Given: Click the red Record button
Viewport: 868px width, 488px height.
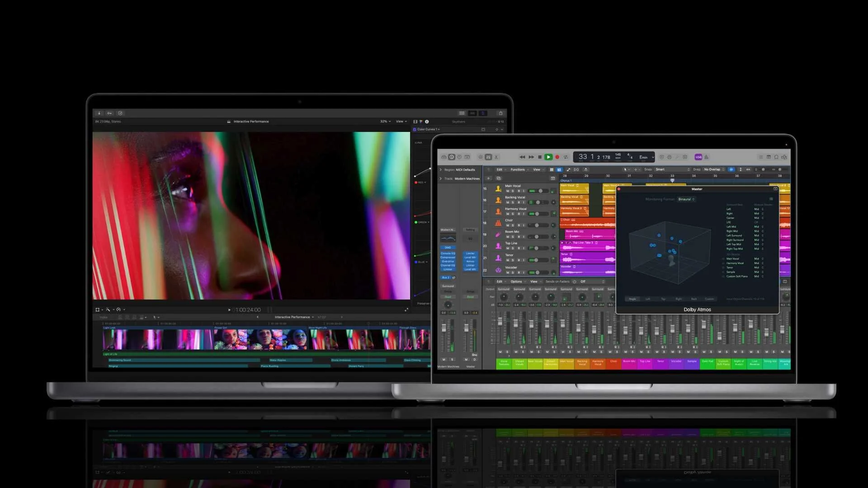Looking at the screenshot, I should [557, 157].
